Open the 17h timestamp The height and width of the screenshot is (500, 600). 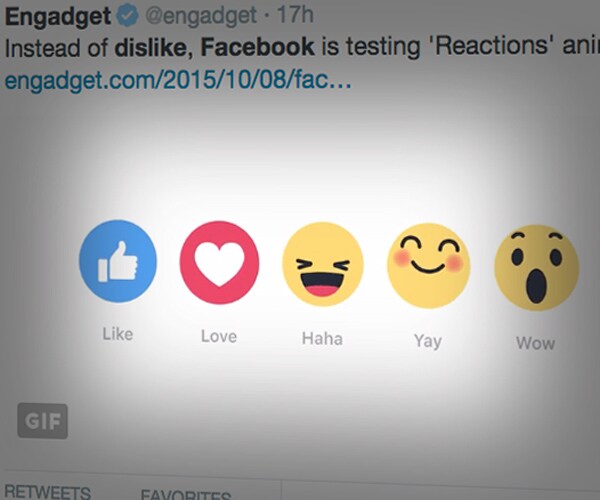point(295,15)
